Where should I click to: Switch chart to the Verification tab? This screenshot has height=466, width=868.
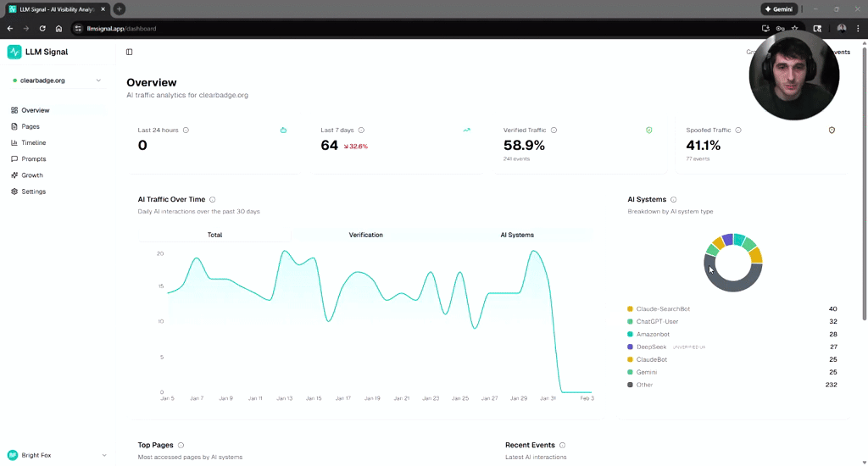(365, 235)
